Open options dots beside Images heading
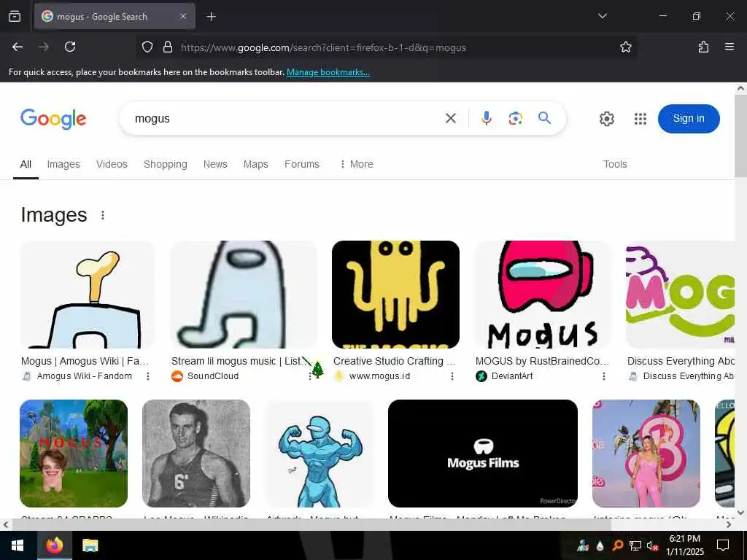747x560 pixels. coord(103,215)
